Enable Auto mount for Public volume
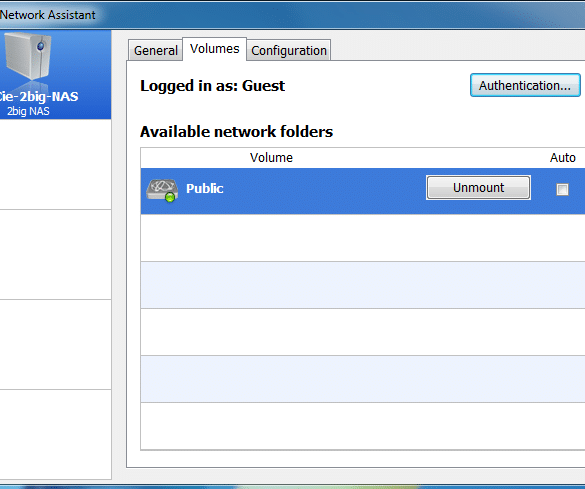 pyautogui.click(x=562, y=189)
